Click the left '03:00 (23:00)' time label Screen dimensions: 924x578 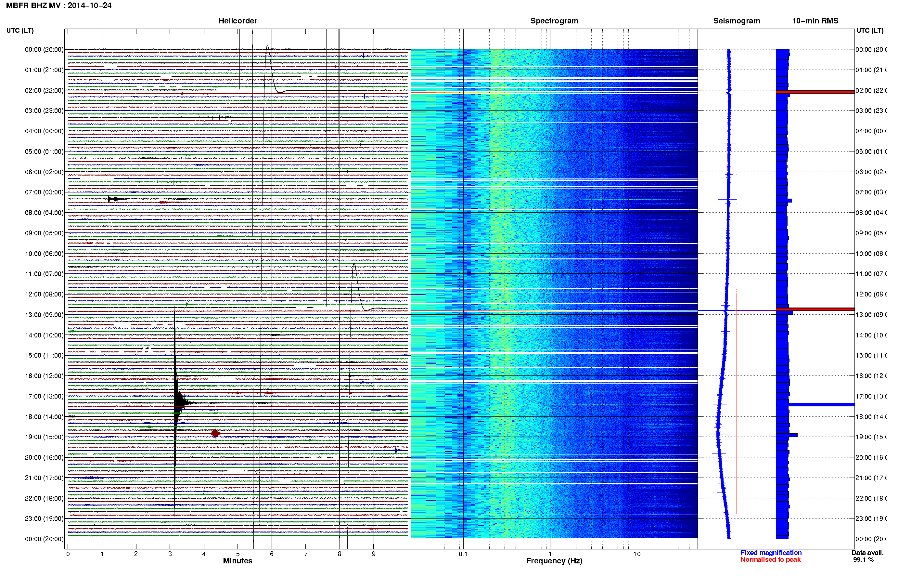point(44,111)
